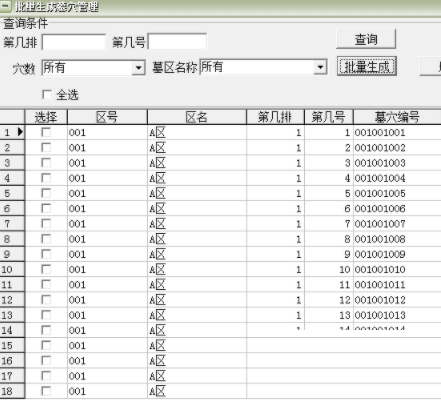Check the select box in row 5
441x400 pixels.
point(46,193)
